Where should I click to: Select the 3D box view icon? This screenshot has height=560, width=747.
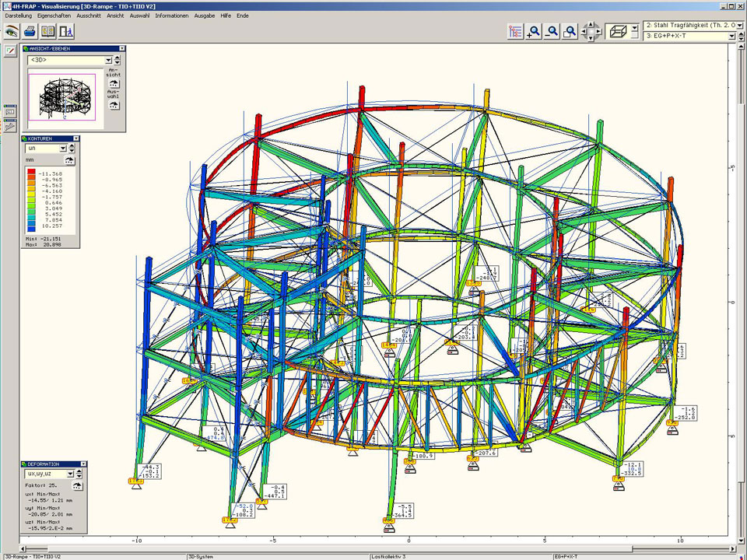coord(619,31)
